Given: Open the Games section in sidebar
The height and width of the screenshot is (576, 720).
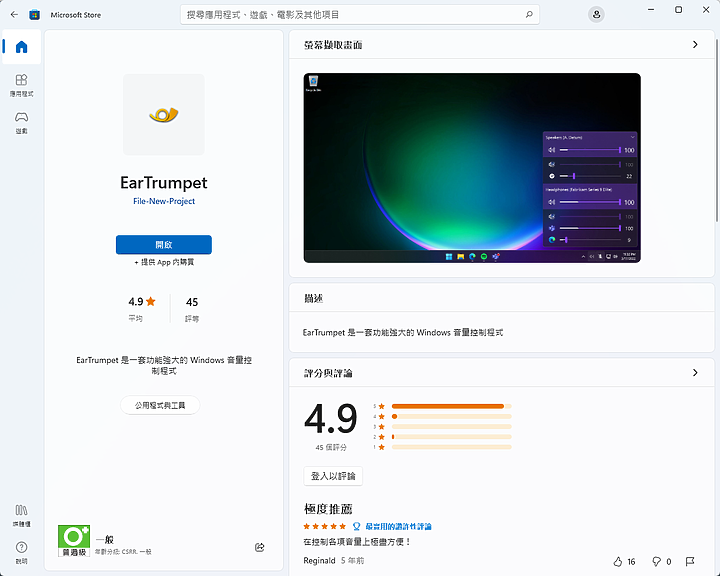Looking at the screenshot, I should point(22,123).
